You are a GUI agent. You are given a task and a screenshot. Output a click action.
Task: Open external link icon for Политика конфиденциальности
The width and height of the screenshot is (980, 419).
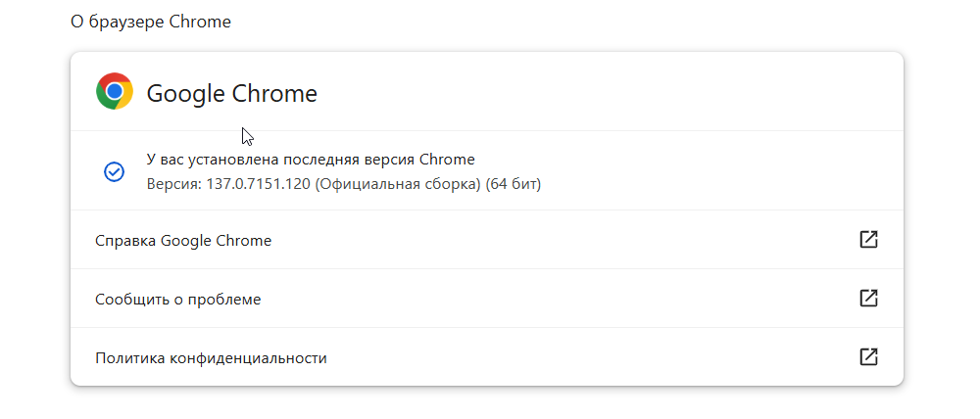(x=868, y=357)
